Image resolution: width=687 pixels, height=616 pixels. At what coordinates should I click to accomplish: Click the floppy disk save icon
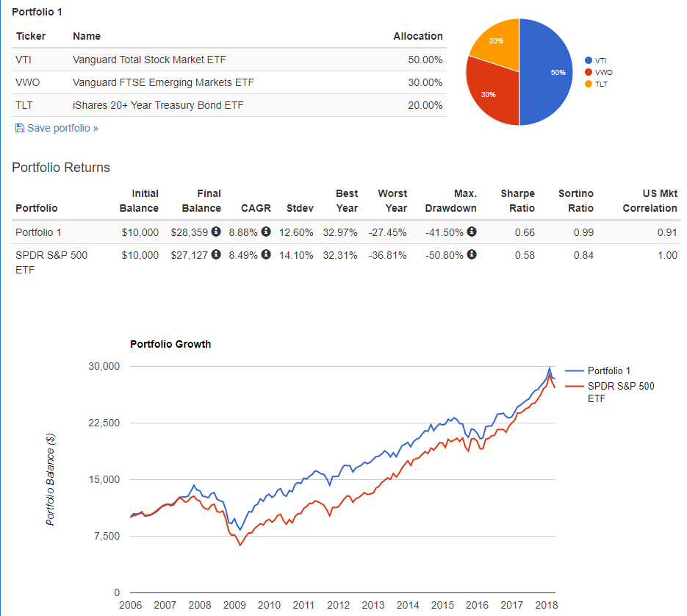pos(20,128)
